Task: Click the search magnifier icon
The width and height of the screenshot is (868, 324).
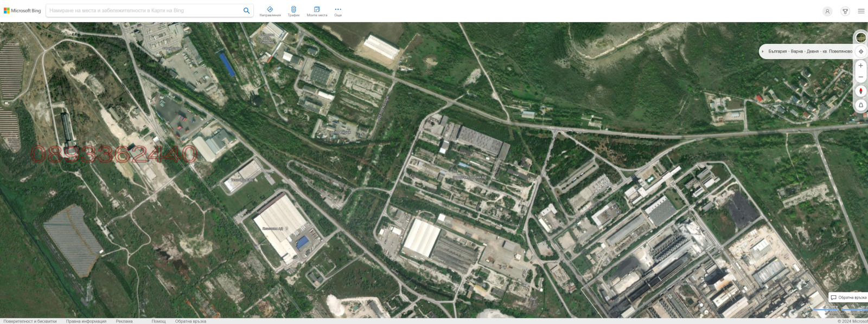Action: pyautogui.click(x=246, y=11)
